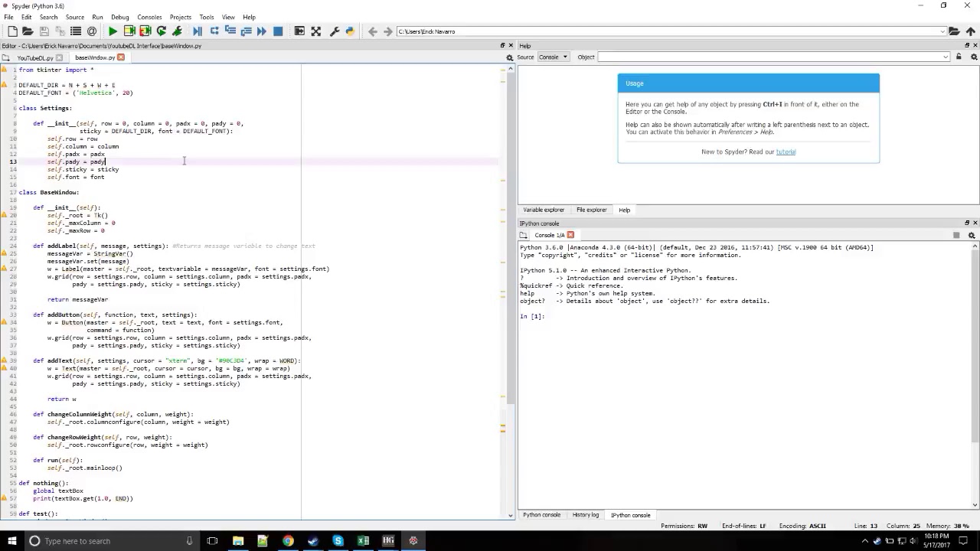Maximize the current pane with the arrows icon

[x=315, y=31]
